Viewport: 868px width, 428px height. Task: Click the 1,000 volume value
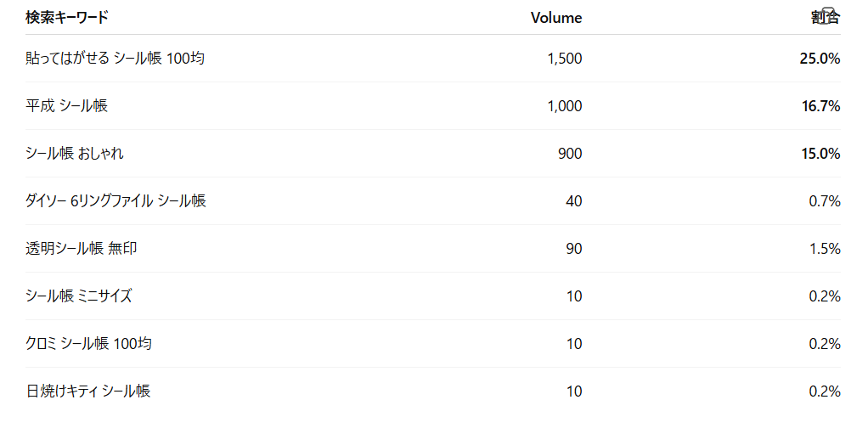[565, 106]
